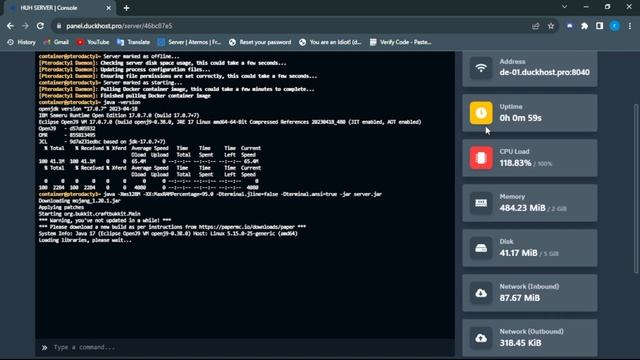The image size is (640, 360).
Task: Click the Network Inbound cloud download icon
Action: (481, 293)
